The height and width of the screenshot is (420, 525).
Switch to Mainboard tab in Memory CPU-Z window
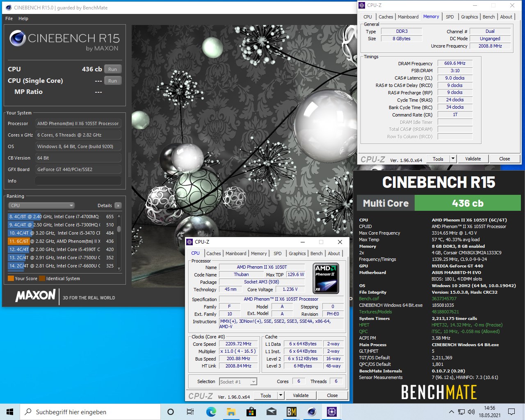point(408,17)
